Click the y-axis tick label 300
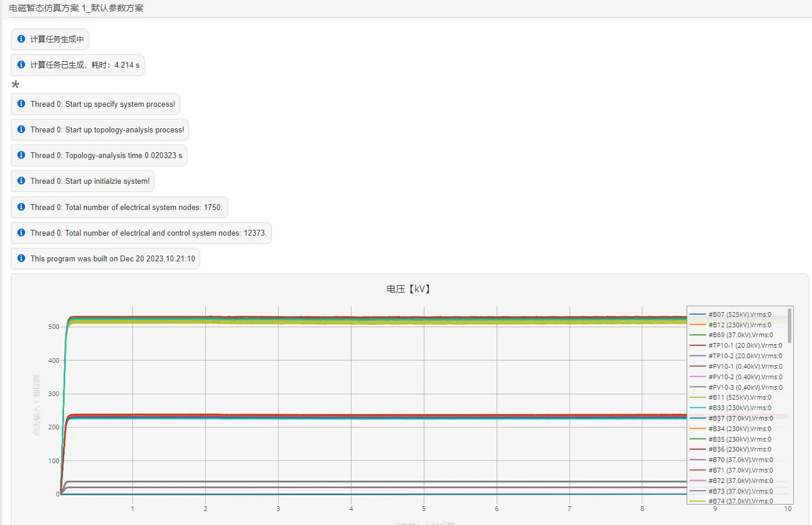The height and width of the screenshot is (525, 812). tap(54, 394)
